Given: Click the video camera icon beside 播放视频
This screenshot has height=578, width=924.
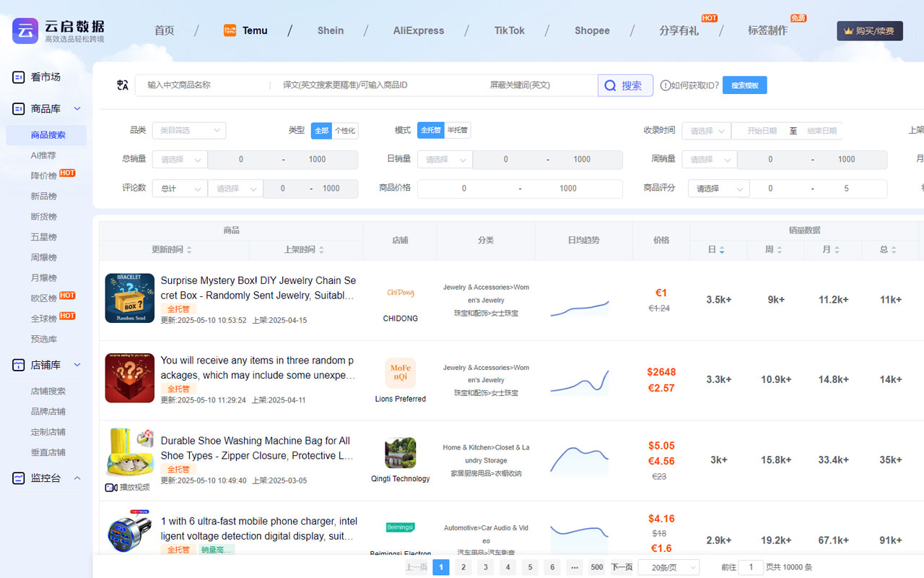Looking at the screenshot, I should 111,488.
